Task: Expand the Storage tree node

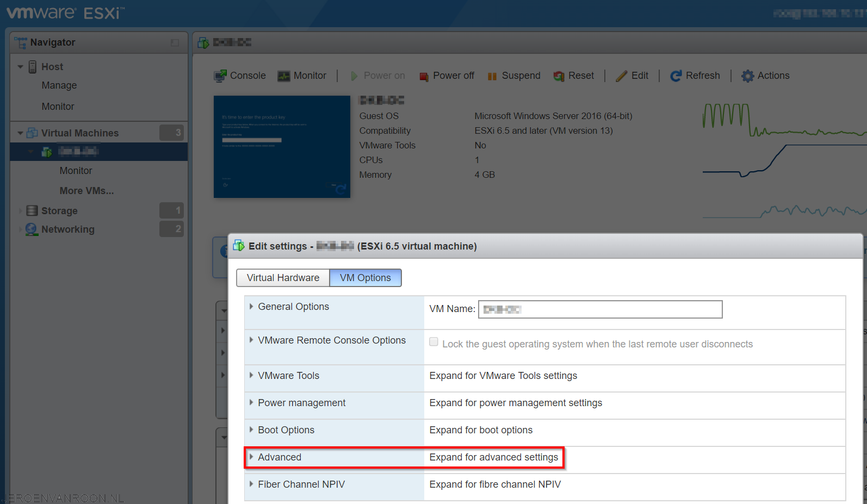Action: point(20,210)
